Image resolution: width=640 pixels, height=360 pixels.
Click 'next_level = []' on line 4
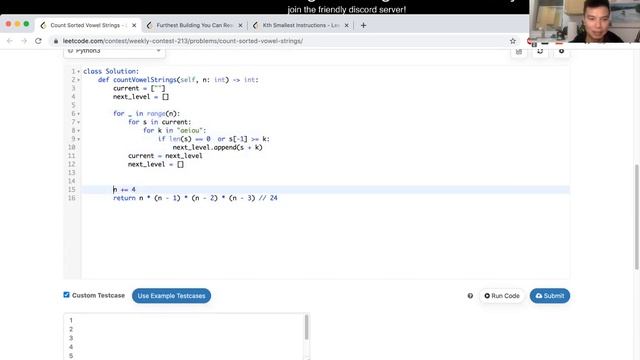(x=141, y=97)
